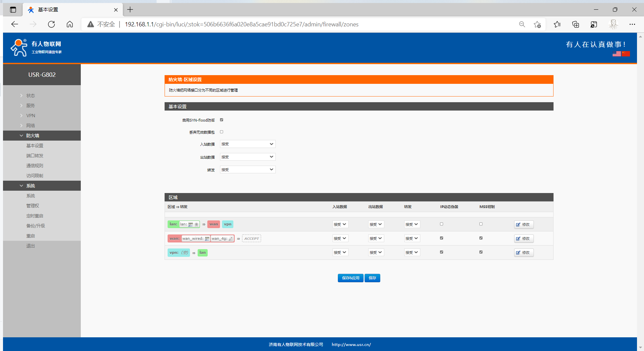Disable SYN-flood protection checkbox

click(221, 120)
